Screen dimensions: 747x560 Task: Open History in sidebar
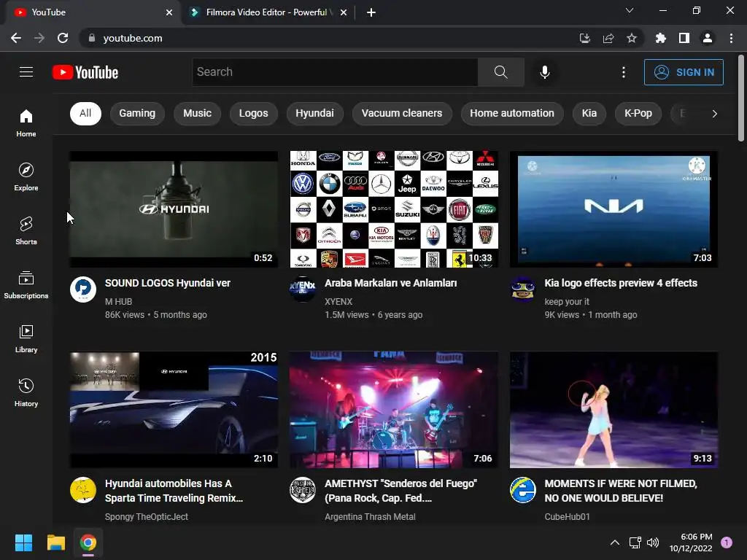pyautogui.click(x=26, y=392)
